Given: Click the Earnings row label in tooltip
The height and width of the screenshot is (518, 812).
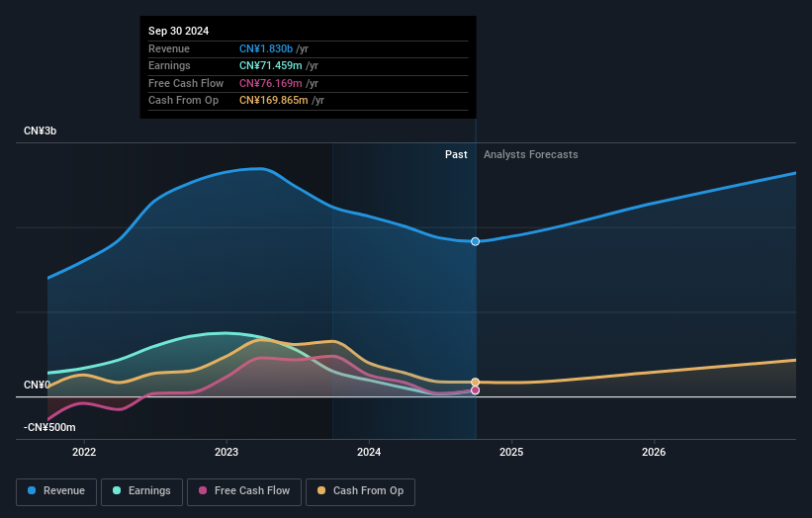Looking at the screenshot, I should [169, 65].
